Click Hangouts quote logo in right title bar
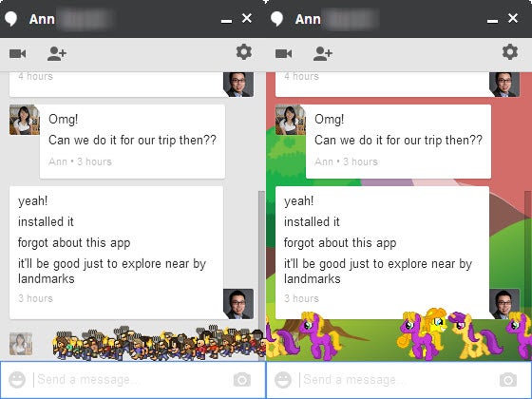 (277, 19)
